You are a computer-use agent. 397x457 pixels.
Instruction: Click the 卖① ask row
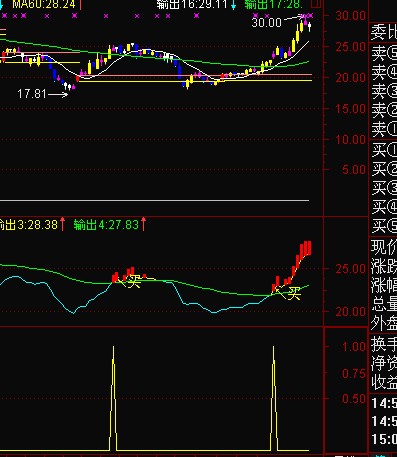[x=383, y=129]
